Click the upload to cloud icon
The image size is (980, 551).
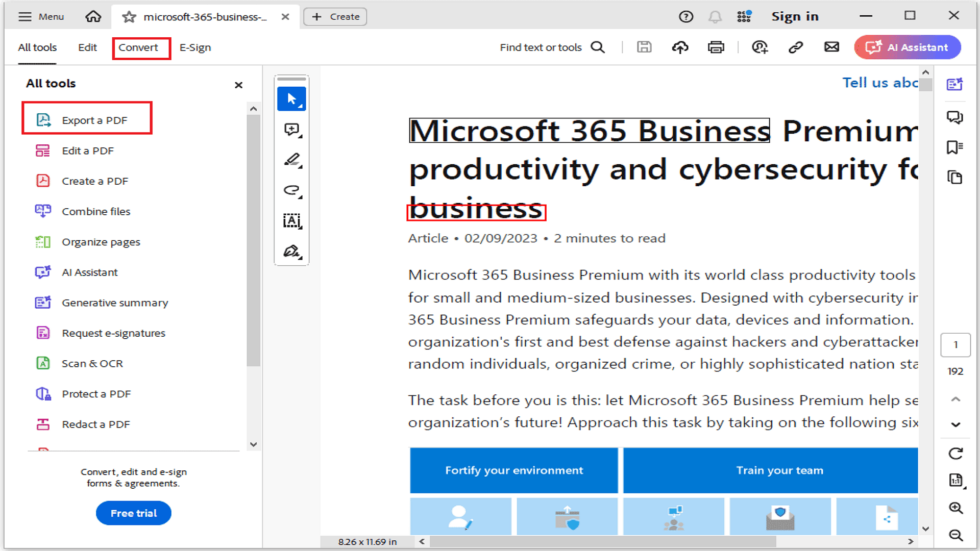(x=680, y=47)
